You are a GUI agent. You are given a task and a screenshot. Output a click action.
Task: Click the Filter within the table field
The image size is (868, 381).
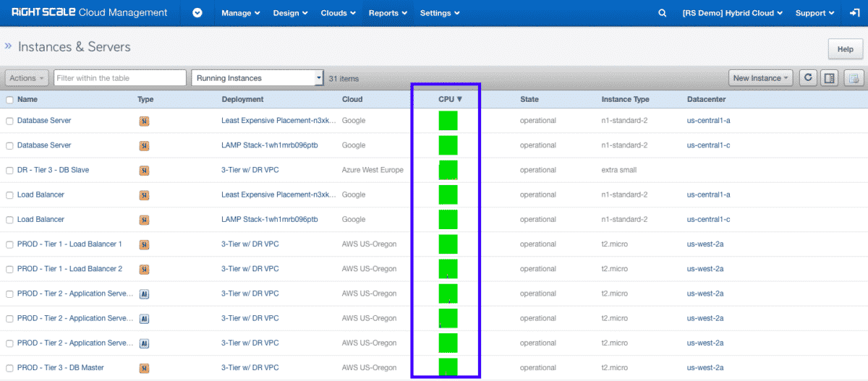(x=120, y=78)
